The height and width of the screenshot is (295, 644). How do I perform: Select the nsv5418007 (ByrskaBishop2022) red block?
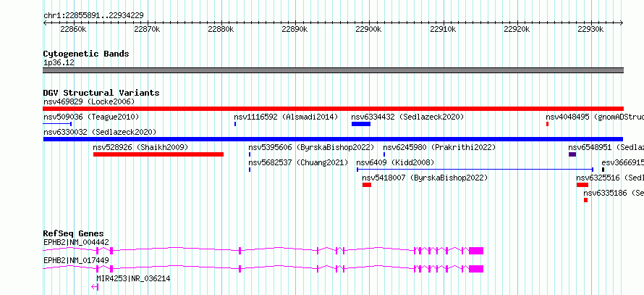367,185
